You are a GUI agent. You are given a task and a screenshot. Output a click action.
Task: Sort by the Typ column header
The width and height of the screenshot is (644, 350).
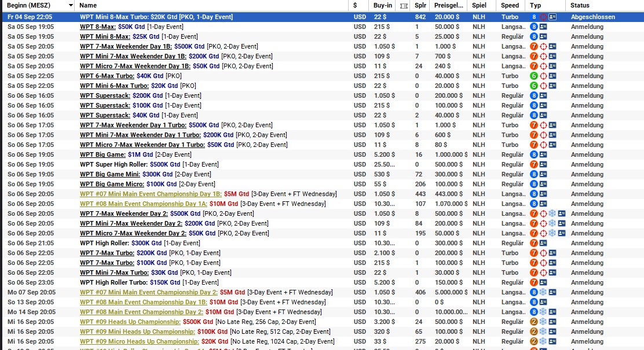tap(535, 5)
